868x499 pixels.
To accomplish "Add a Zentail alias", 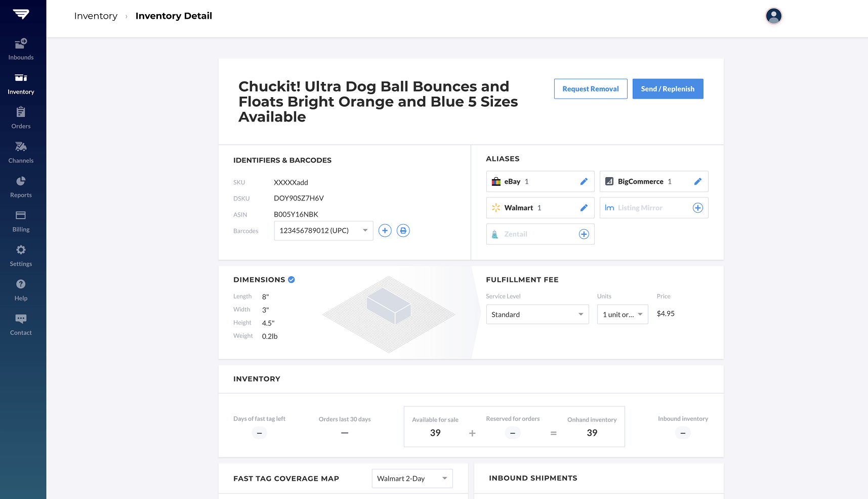I will pos(584,234).
